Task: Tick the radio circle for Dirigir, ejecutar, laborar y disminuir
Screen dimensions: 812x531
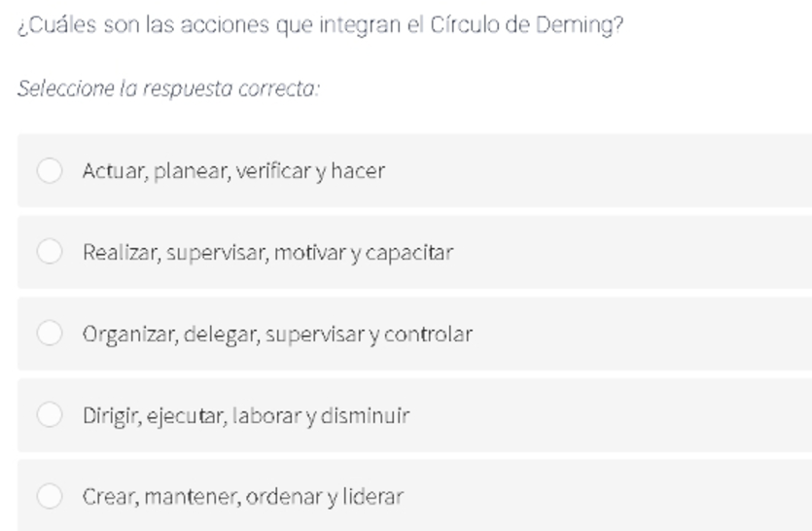Action: (50, 414)
